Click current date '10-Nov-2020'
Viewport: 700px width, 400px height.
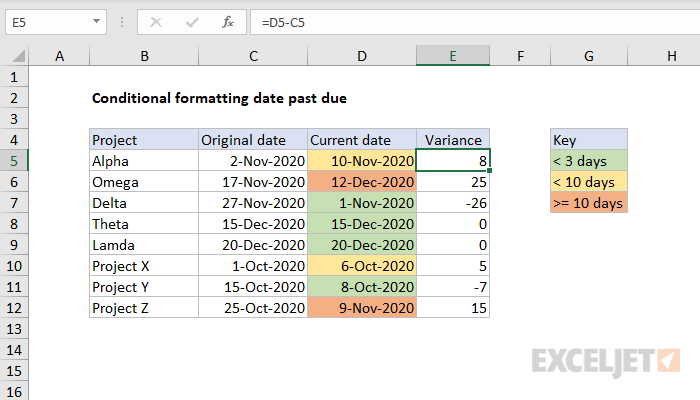(362, 161)
